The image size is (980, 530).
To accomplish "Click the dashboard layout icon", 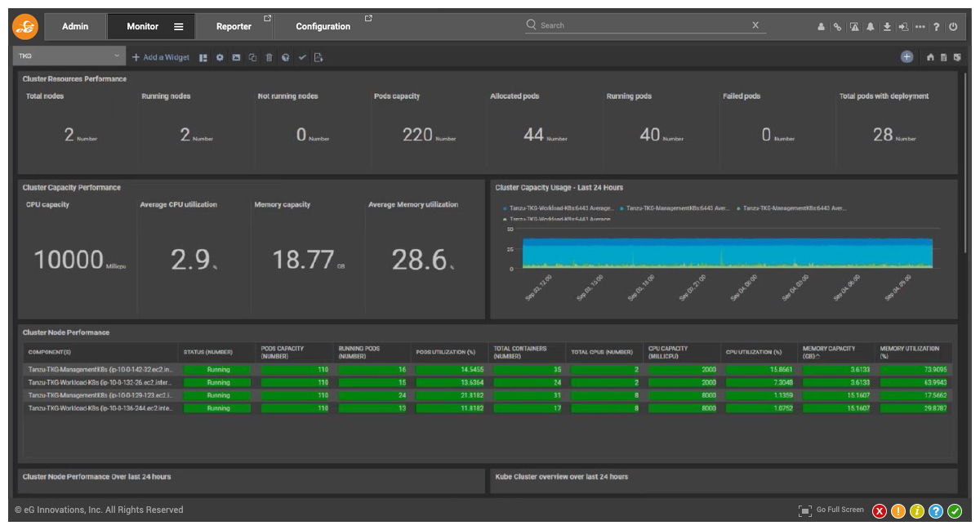I will point(203,57).
